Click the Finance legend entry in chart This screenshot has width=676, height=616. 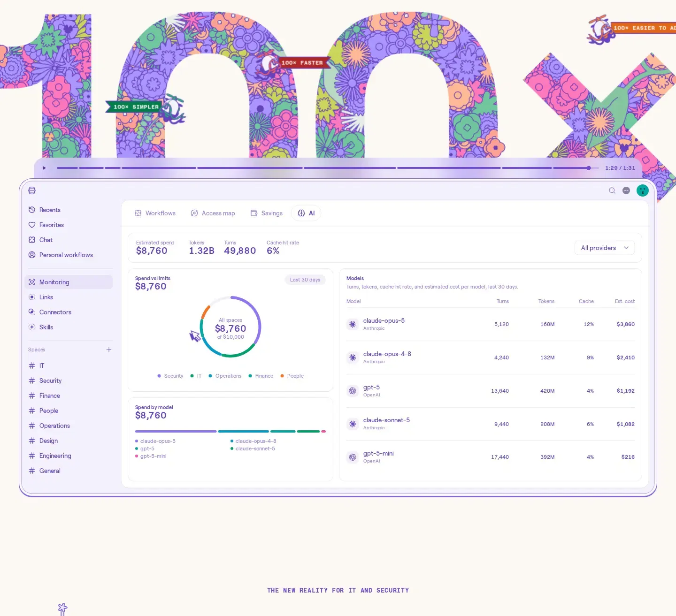tap(261, 376)
